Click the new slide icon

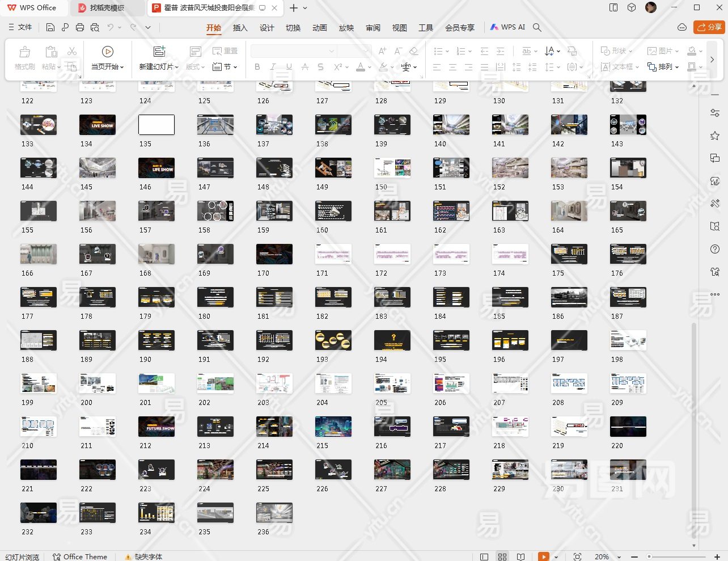coord(159,52)
